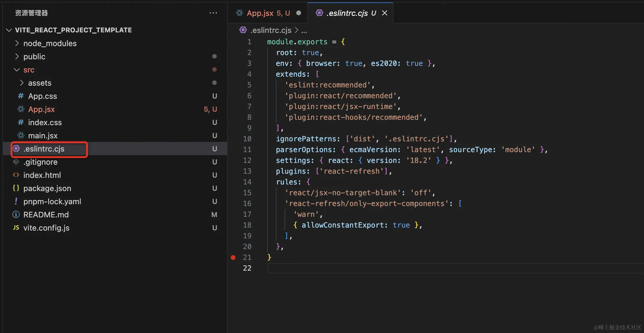Close the .eslintrc.cjs editor tab

coord(385,13)
